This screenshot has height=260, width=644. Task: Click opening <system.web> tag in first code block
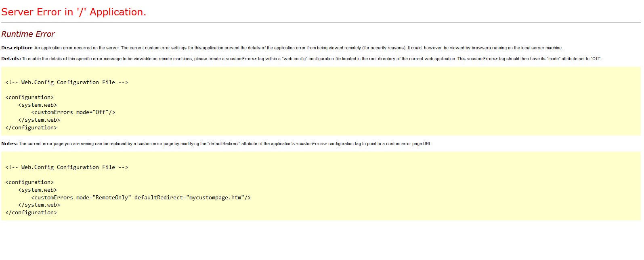click(x=38, y=105)
